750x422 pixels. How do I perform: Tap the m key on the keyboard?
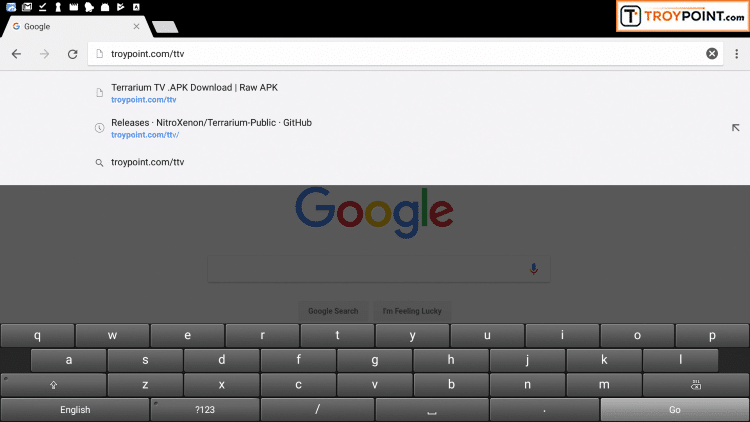(x=604, y=385)
